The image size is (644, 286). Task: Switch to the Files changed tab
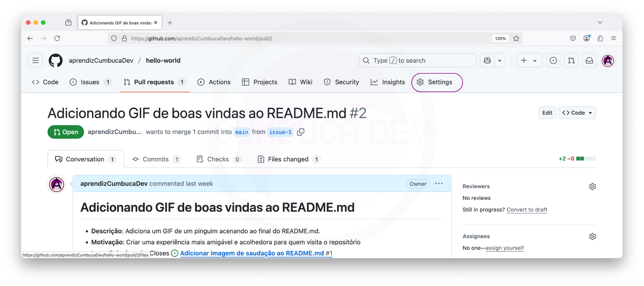pos(288,159)
